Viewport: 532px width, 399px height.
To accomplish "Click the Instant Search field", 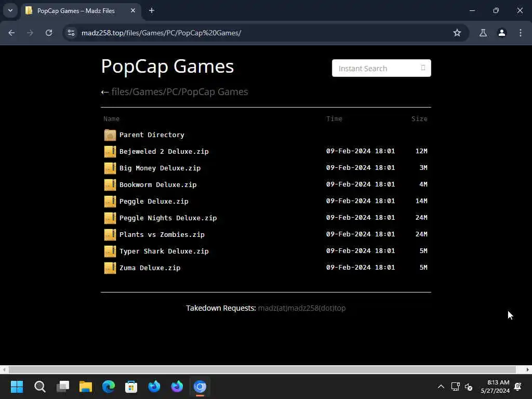I will coord(381,68).
